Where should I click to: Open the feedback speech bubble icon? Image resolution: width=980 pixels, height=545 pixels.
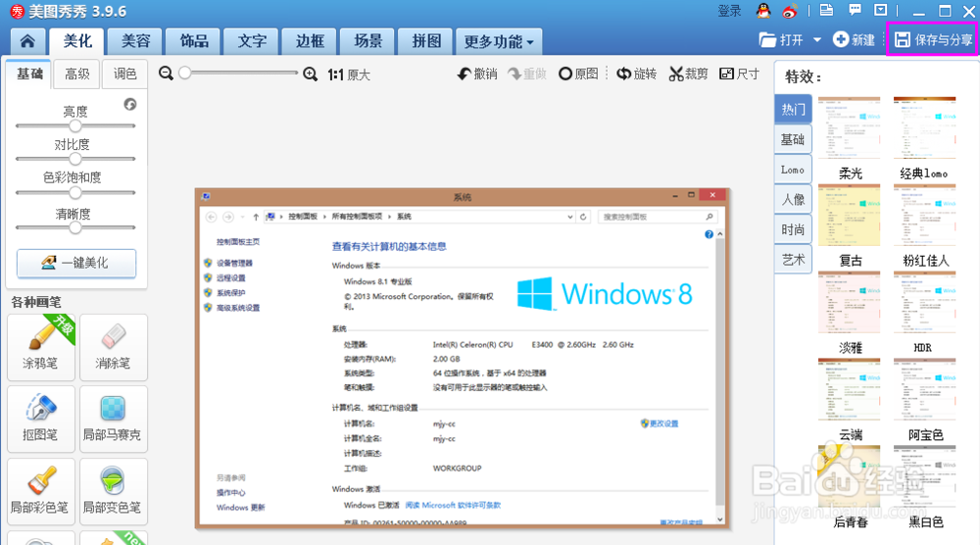point(855,10)
